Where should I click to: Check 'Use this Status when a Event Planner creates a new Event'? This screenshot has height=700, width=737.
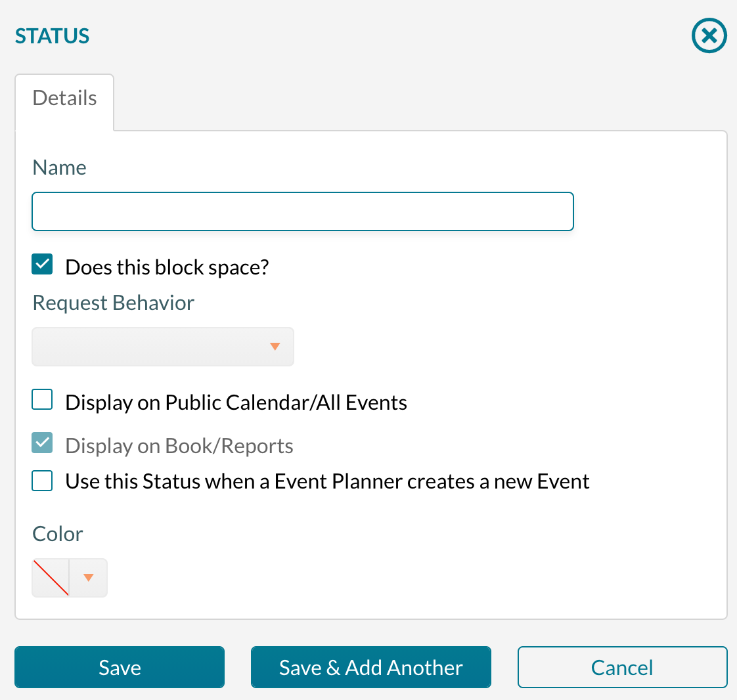click(x=42, y=481)
